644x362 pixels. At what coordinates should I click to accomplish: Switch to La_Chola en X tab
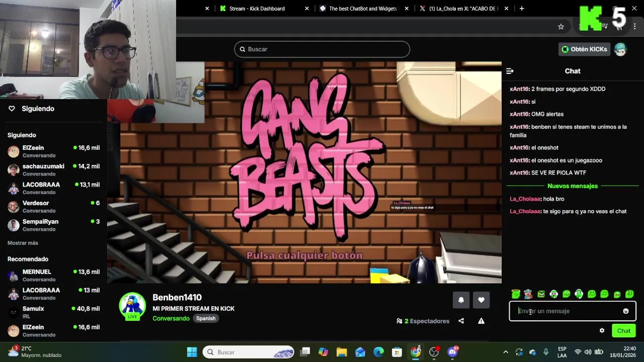pyautogui.click(x=463, y=9)
